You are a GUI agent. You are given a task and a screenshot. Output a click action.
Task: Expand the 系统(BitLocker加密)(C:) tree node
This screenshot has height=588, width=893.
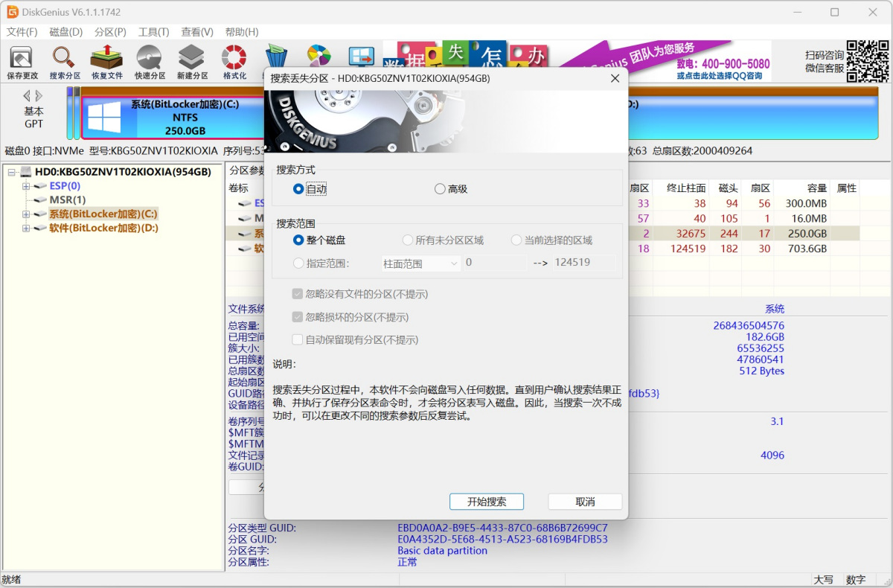coord(26,214)
